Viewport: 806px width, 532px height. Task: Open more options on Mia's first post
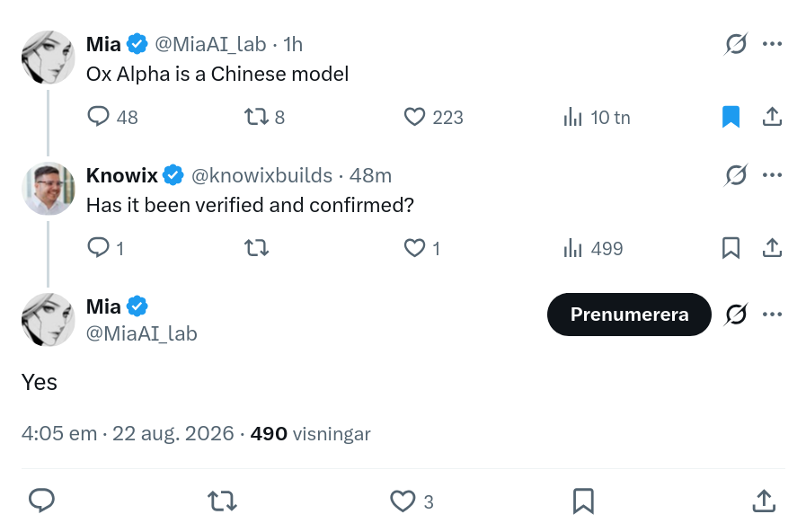(x=772, y=44)
